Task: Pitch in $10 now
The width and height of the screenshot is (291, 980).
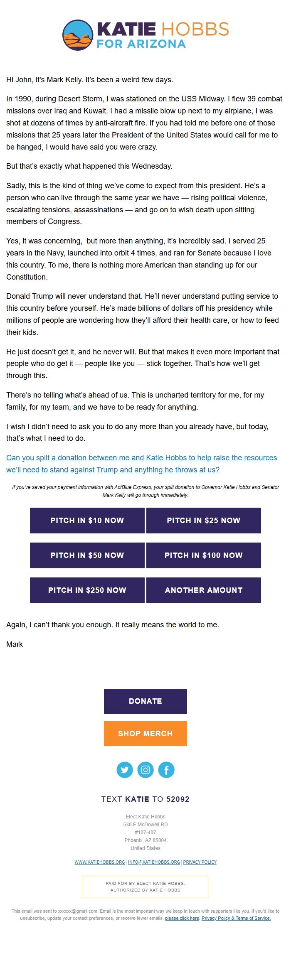Action: coord(87,520)
